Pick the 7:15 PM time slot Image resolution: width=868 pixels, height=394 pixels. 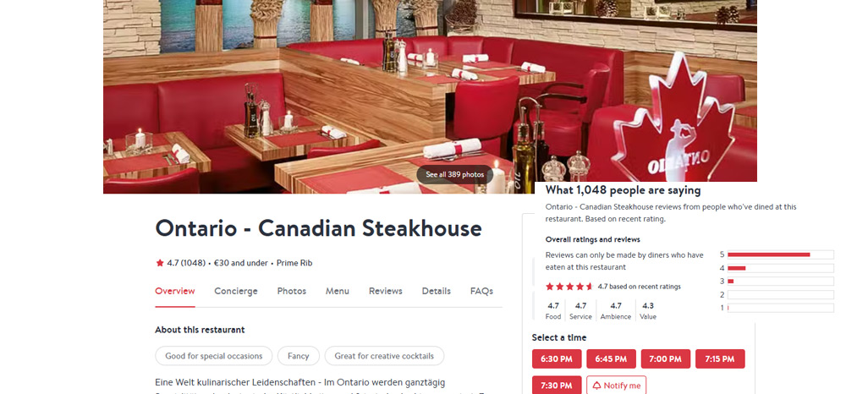720,358
